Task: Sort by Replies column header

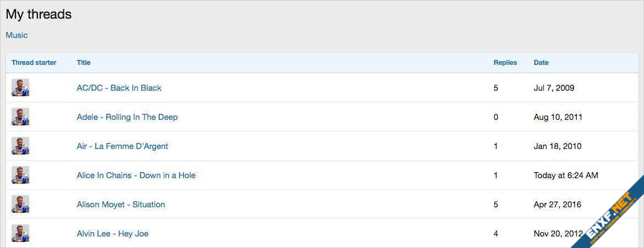Action: [x=505, y=63]
